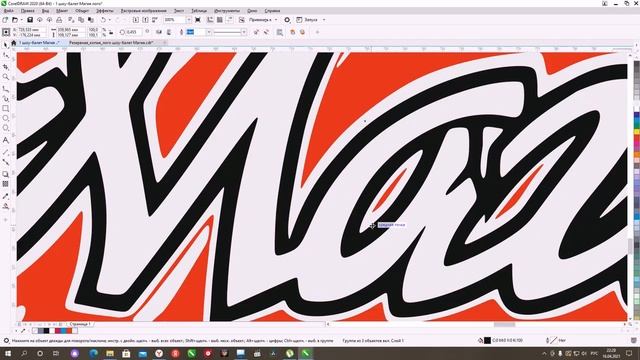The width and height of the screenshot is (640, 360).
Task: Open the line style dropdown
Action: click(244, 32)
